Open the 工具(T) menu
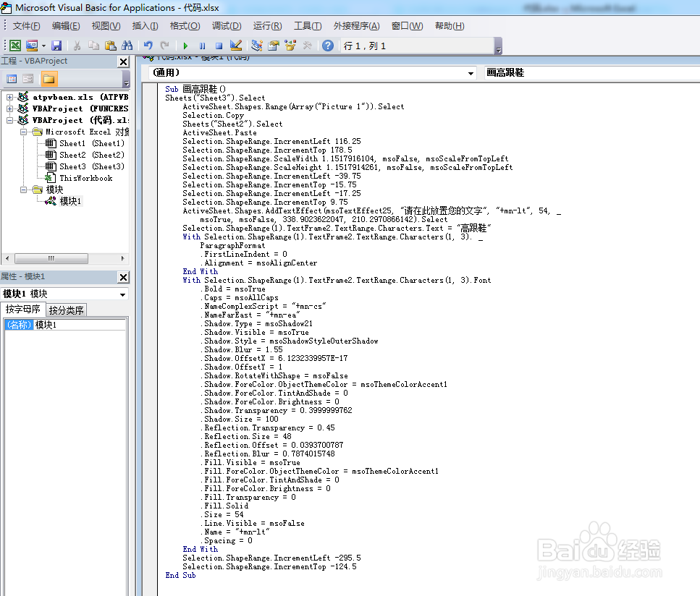Image resolution: width=700 pixels, height=596 pixels. (x=308, y=26)
